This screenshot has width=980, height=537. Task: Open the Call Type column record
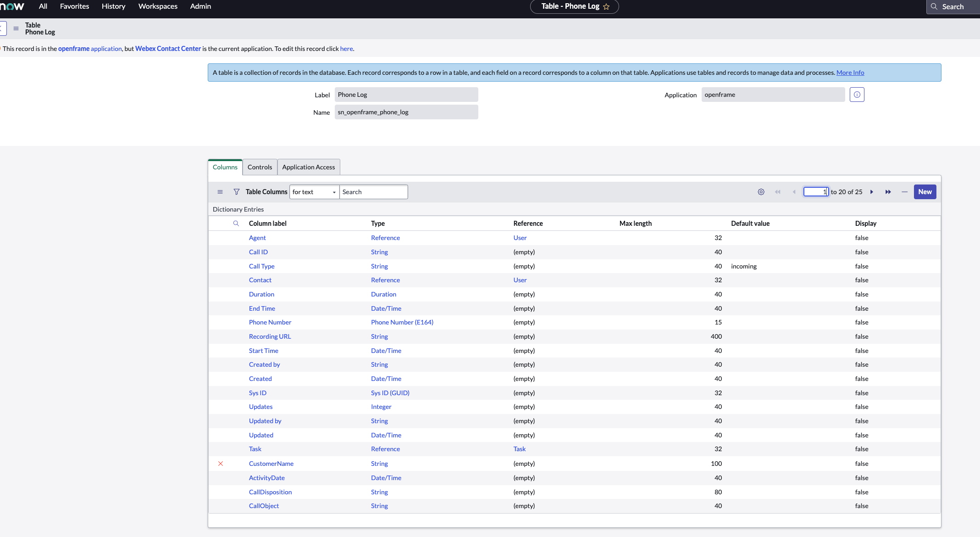262,266
